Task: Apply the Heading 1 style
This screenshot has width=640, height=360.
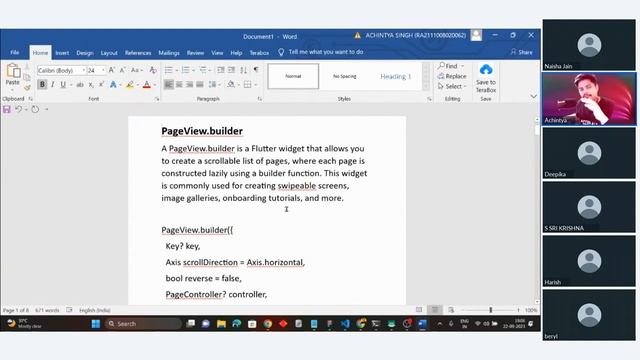Action: pos(396,76)
